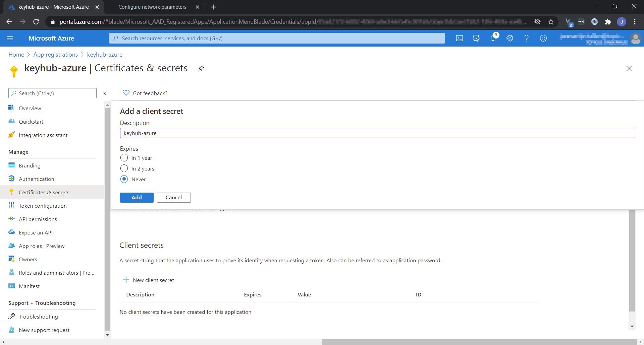Bookmark this page with the star
Image resolution: width=644 pixels, height=345 pixels.
pyautogui.click(x=551, y=22)
